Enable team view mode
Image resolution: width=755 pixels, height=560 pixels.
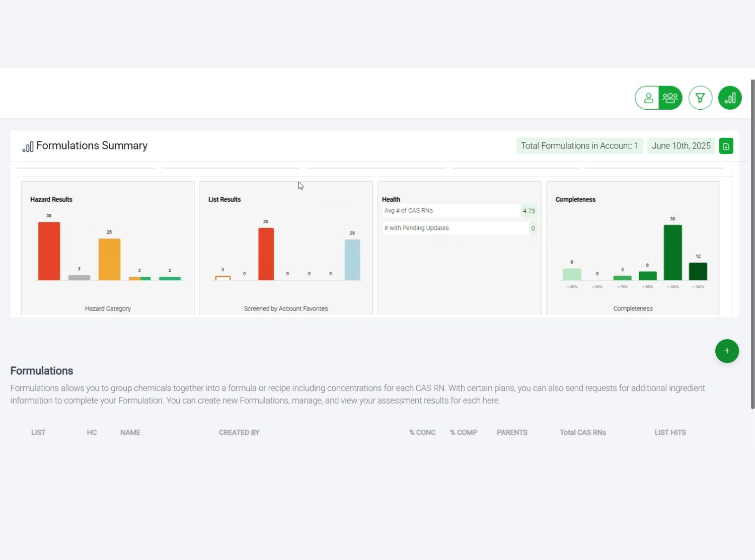[x=670, y=98]
